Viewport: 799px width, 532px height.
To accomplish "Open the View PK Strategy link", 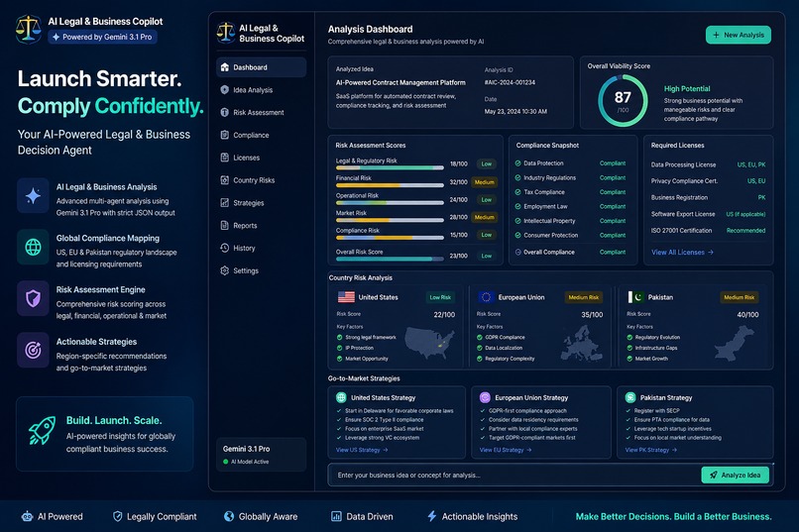I will [651, 450].
